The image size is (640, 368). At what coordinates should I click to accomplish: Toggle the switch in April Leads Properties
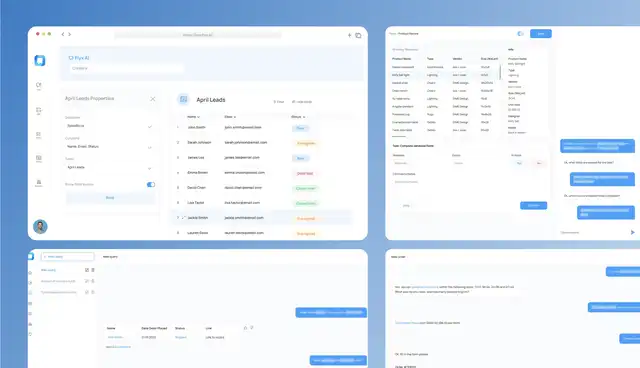151,184
